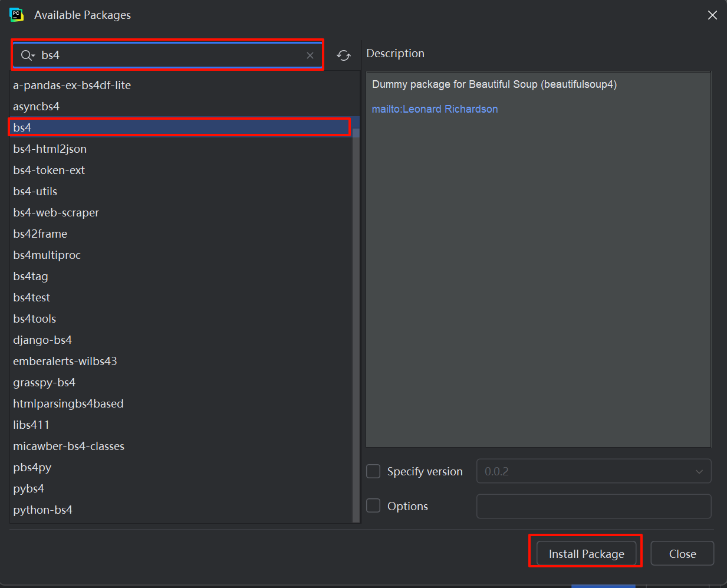The width and height of the screenshot is (727, 588).
Task: Select the bs4-html2json package
Action: [181, 149]
